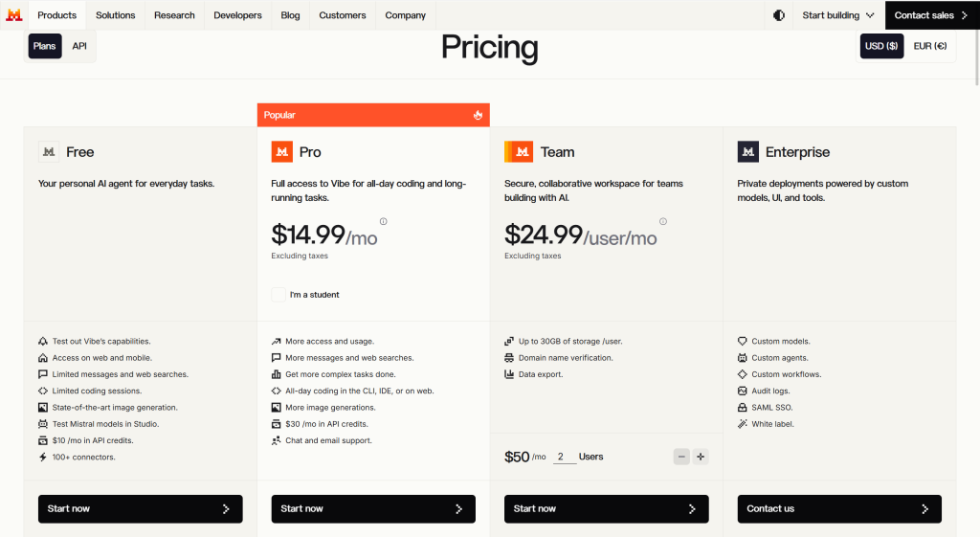Click Start now on the Pro plan
980x537 pixels.
tap(373, 509)
